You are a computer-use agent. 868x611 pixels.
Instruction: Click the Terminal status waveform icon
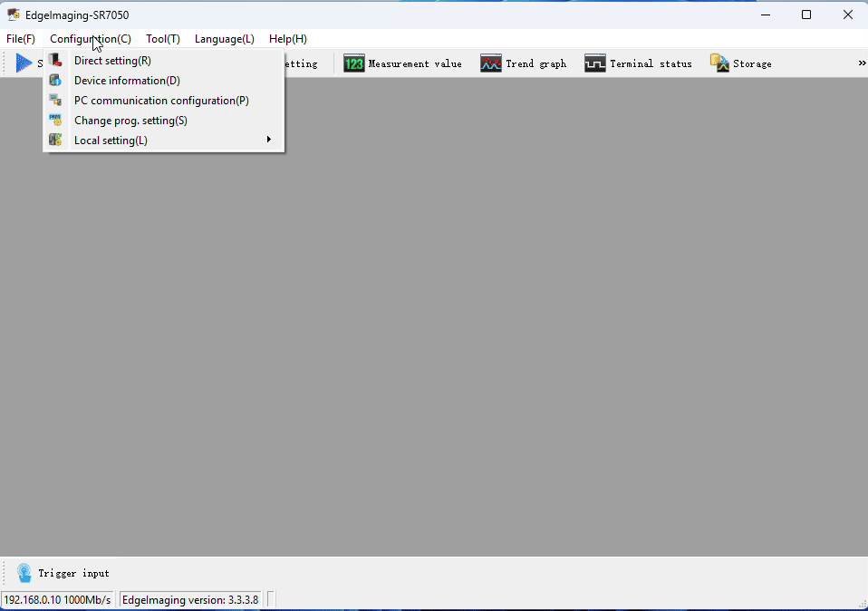click(595, 63)
